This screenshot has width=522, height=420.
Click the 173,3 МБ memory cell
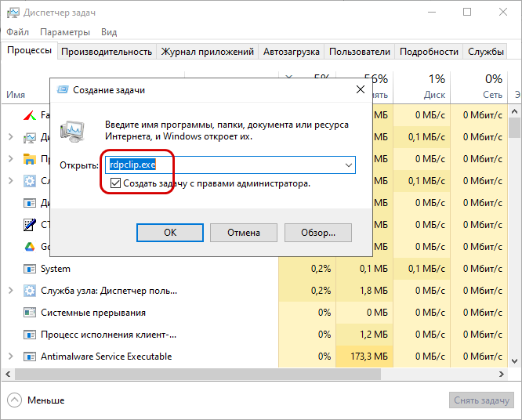[364, 357]
